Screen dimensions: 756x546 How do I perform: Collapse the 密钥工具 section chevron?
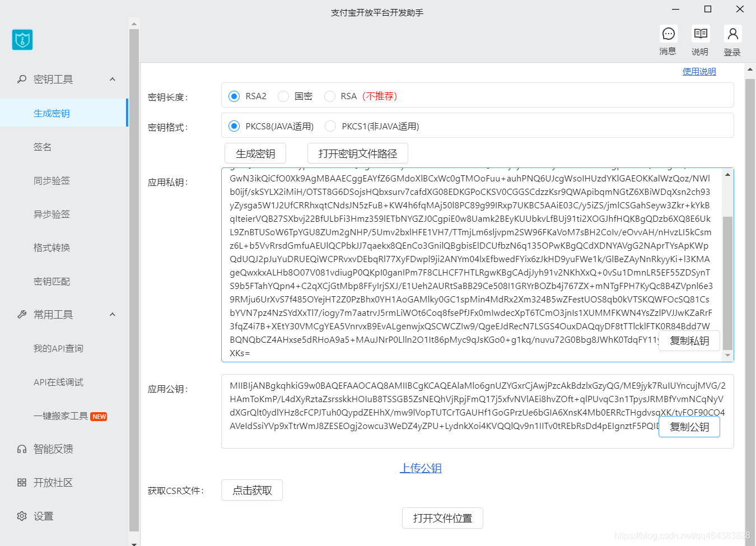(113, 80)
